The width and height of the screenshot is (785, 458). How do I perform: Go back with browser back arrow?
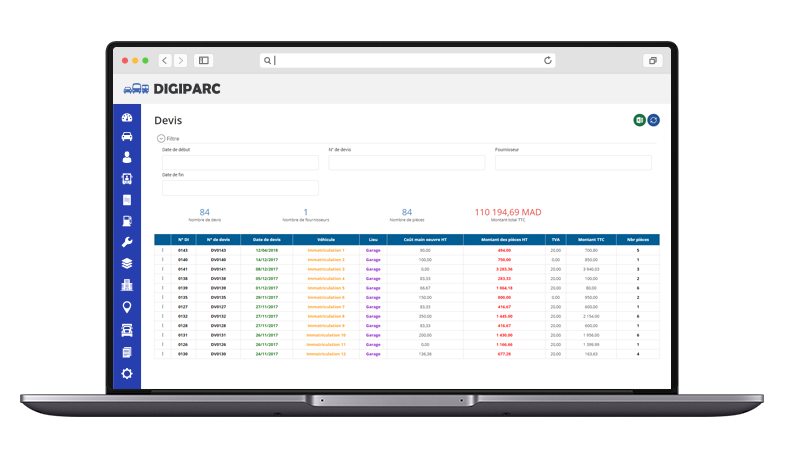(x=165, y=61)
